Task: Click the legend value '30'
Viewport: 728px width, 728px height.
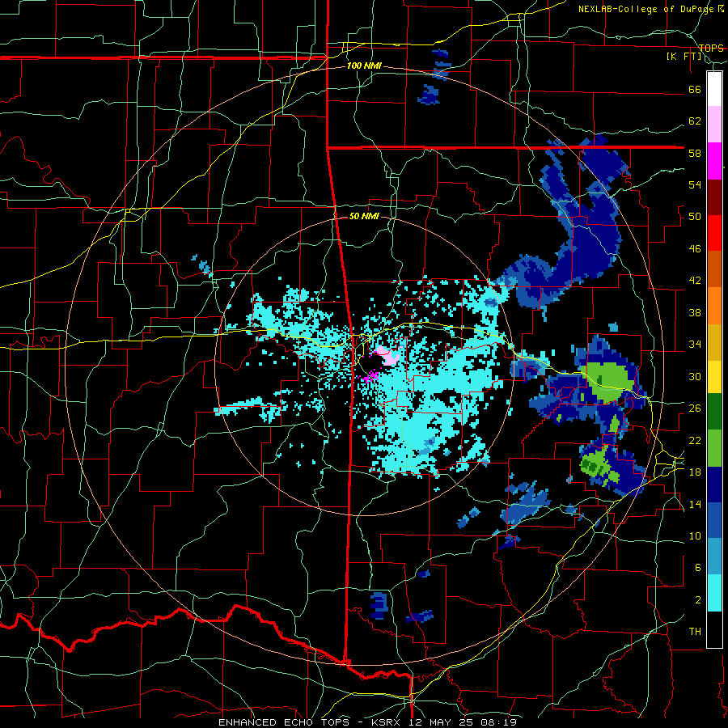Action: pyautogui.click(x=695, y=376)
